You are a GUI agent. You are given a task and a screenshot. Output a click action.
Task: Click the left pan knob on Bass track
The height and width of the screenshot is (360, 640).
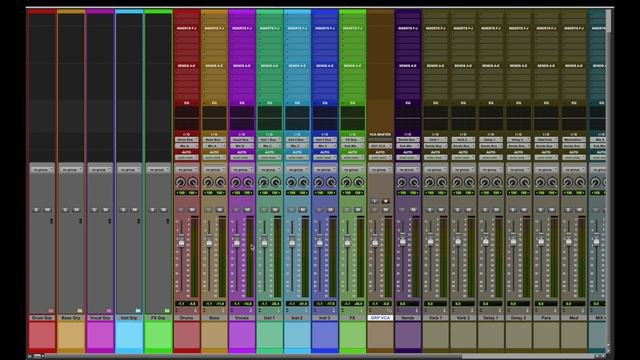pyautogui.click(x=208, y=182)
